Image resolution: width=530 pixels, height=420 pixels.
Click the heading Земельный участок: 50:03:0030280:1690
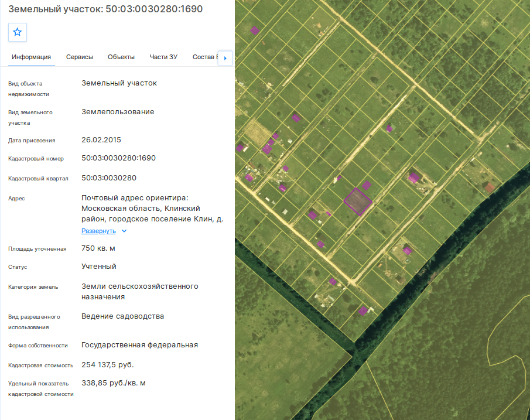[x=105, y=9]
